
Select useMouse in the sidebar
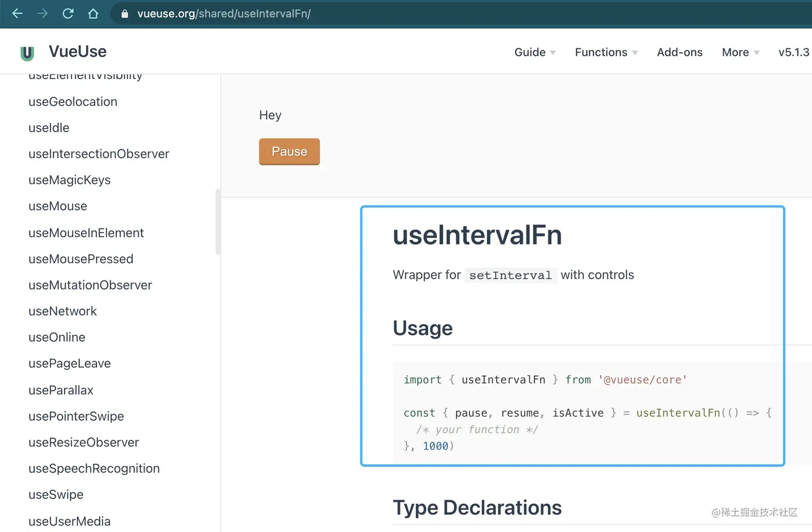(x=58, y=206)
